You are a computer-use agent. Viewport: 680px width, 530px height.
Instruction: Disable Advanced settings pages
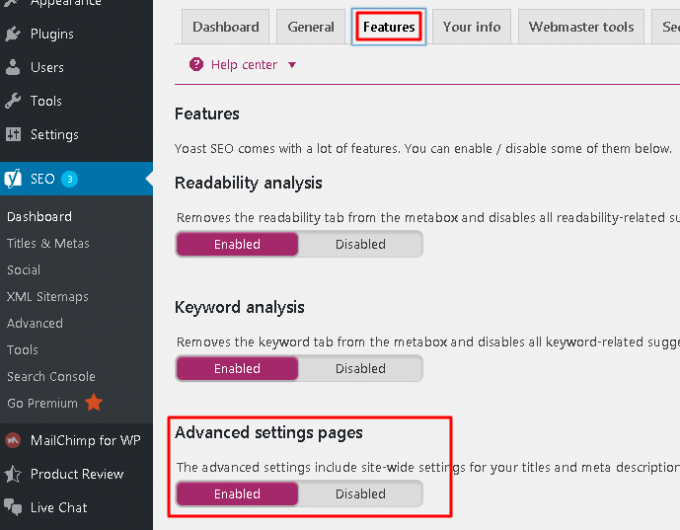360,494
